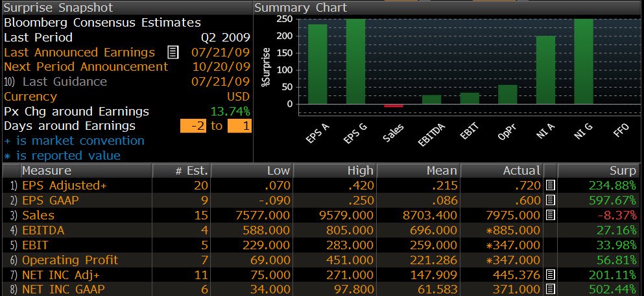Open the 10) Last Guidance link

(x=55, y=82)
